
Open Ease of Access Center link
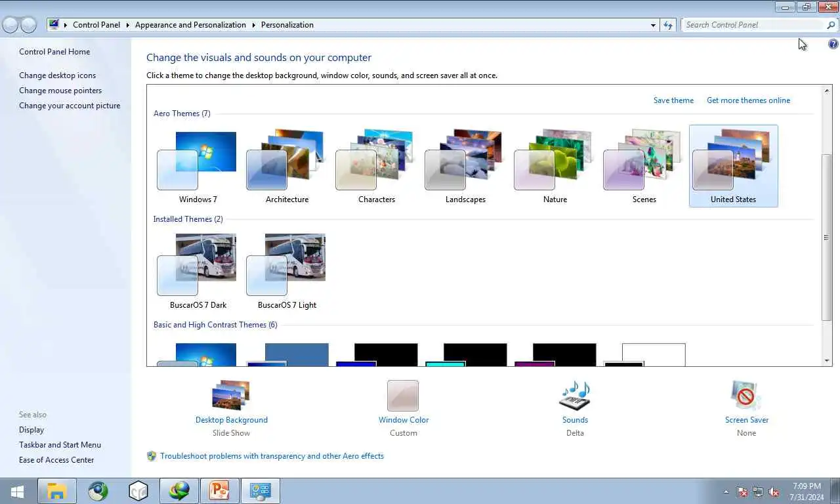[x=56, y=460]
